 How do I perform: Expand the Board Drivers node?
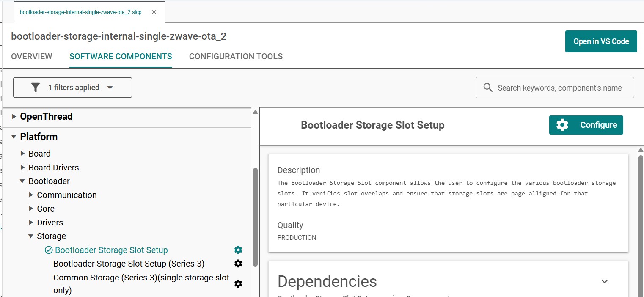[x=22, y=168]
